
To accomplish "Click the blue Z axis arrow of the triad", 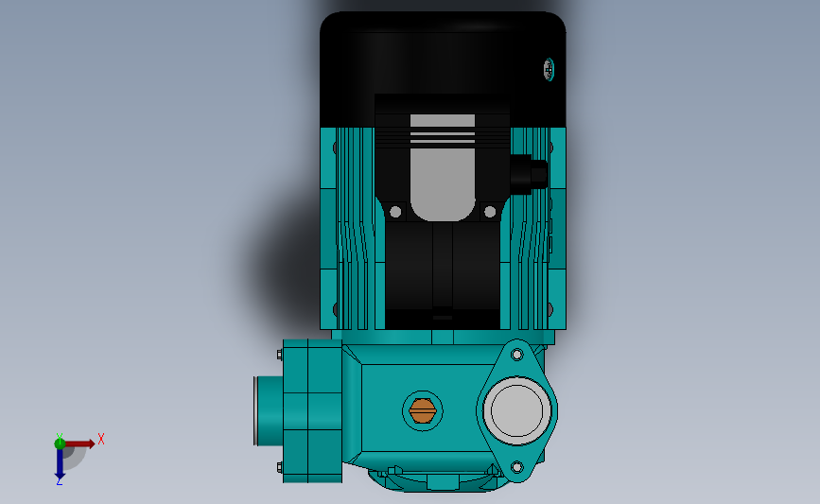I will pos(60,463).
